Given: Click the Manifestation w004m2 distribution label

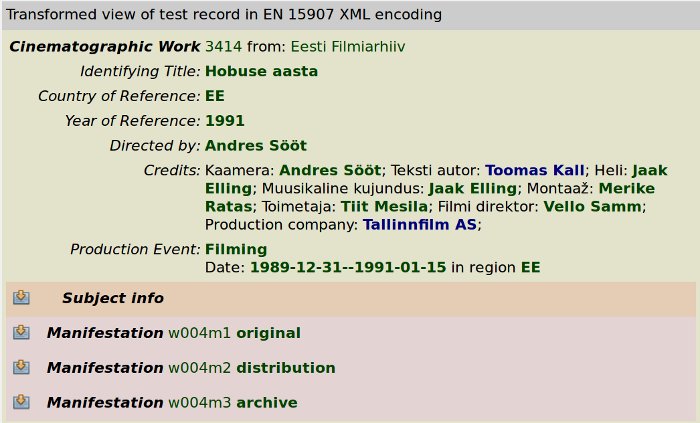Looking at the screenshot, I should click(191, 368).
